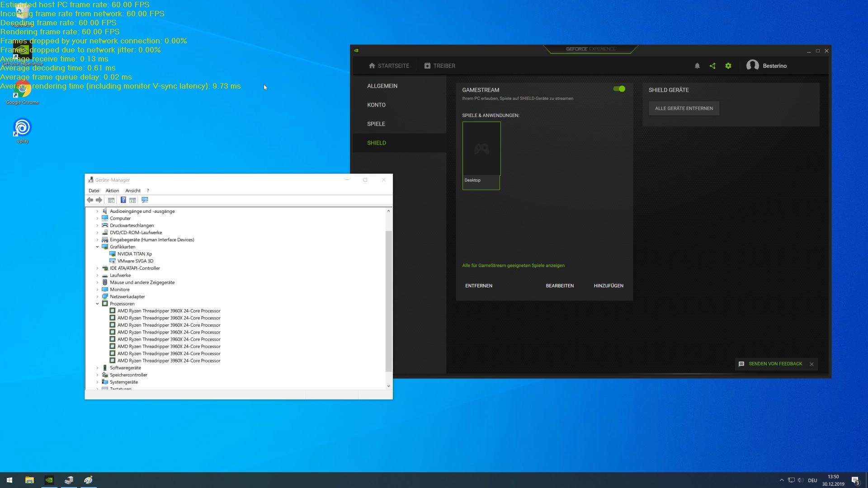This screenshot has width=868, height=488.
Task: Click the Geräte-Manager taskbar icon
Action: click(x=69, y=480)
